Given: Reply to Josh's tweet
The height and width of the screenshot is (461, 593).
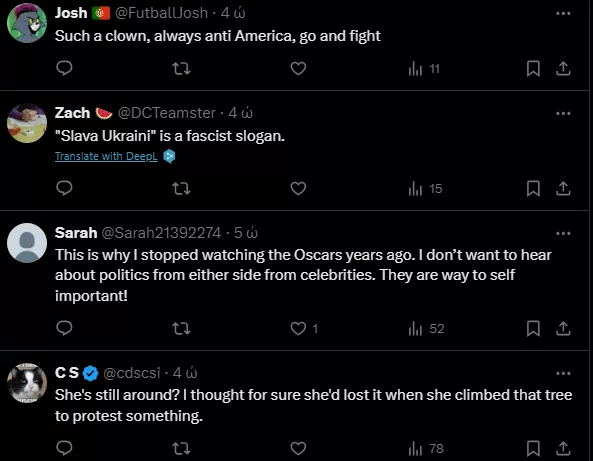Looking at the screenshot, I should coord(64,68).
